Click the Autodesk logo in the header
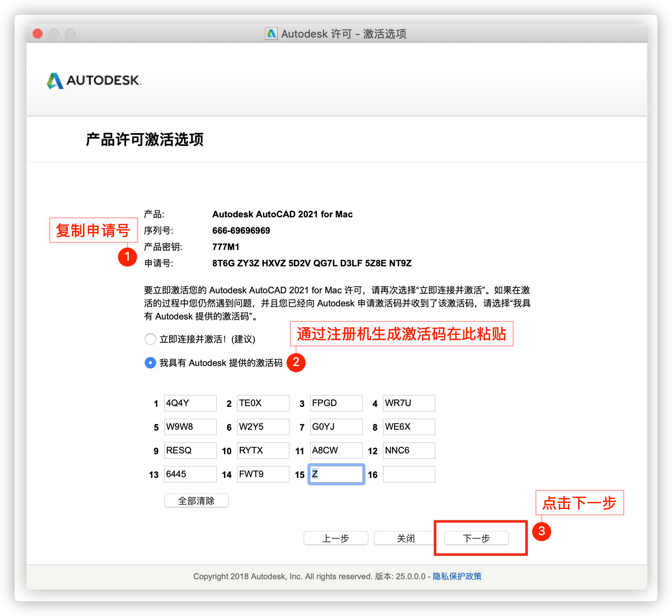 coord(94,80)
